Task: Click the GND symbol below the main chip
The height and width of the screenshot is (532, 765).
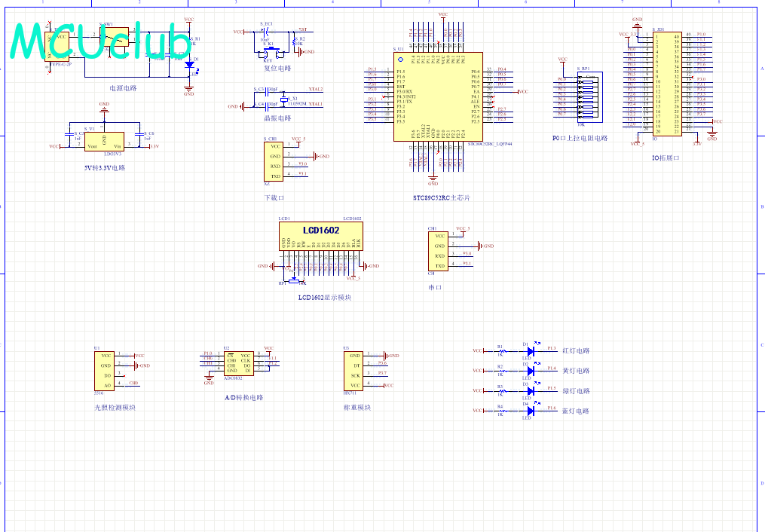Action: point(433,180)
